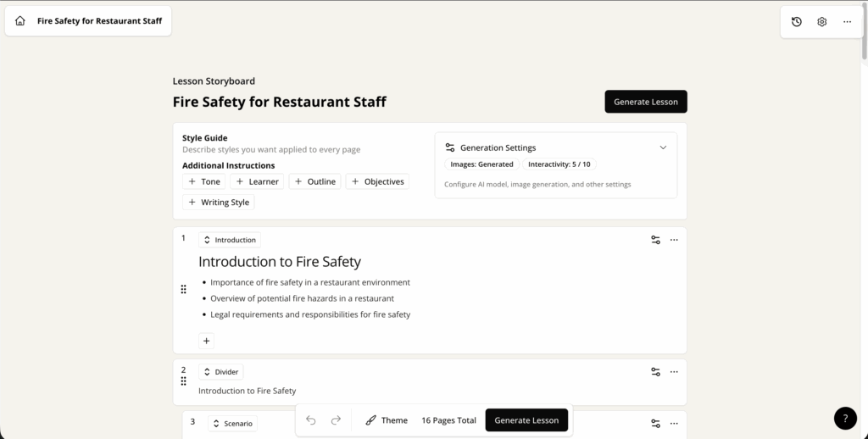Click drag handle for Introduction page
868x439 pixels.
coord(184,290)
